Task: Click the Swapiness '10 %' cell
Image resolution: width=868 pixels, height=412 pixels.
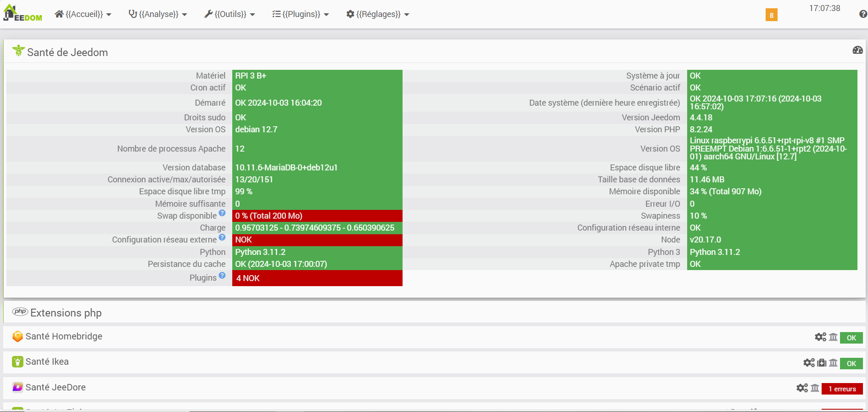Action: coord(772,216)
